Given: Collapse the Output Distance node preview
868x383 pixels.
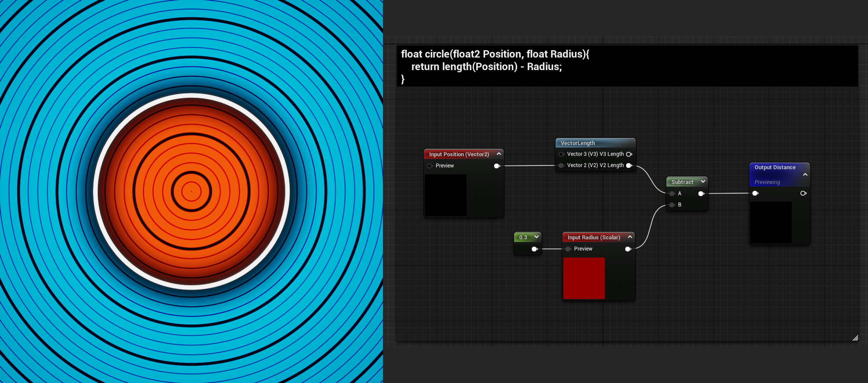Looking at the screenshot, I should (x=805, y=175).
